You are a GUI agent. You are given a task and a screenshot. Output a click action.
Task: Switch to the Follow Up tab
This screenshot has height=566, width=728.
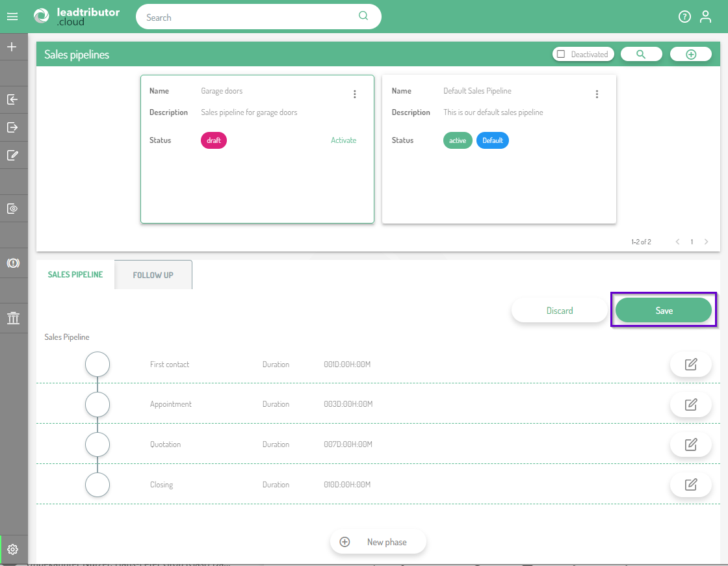pos(153,275)
